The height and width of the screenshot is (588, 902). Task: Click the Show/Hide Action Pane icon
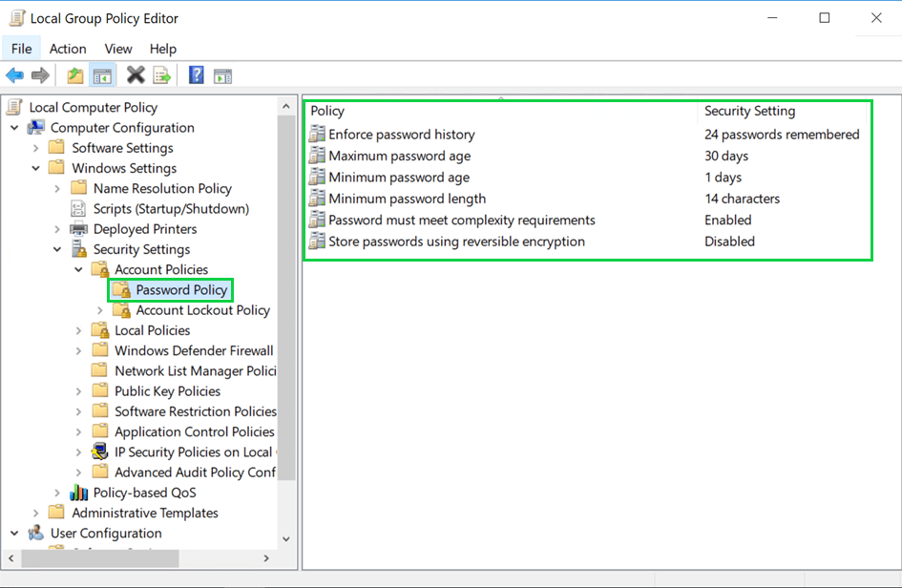click(222, 75)
